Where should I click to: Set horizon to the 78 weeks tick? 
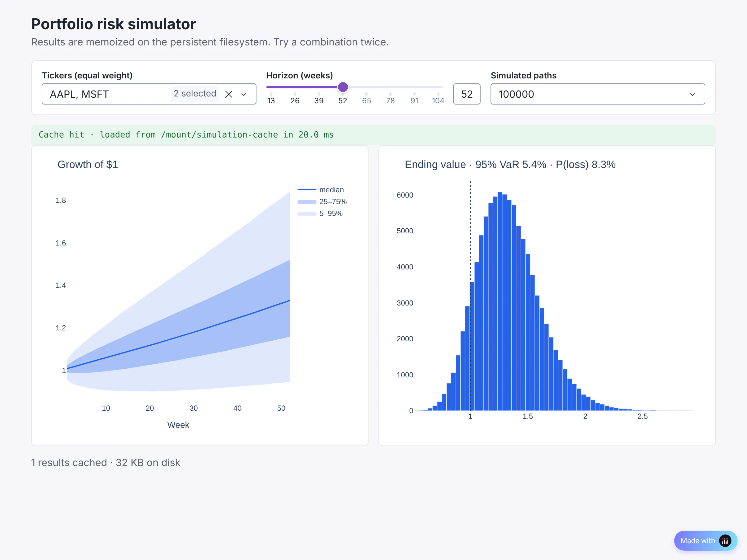point(390,100)
